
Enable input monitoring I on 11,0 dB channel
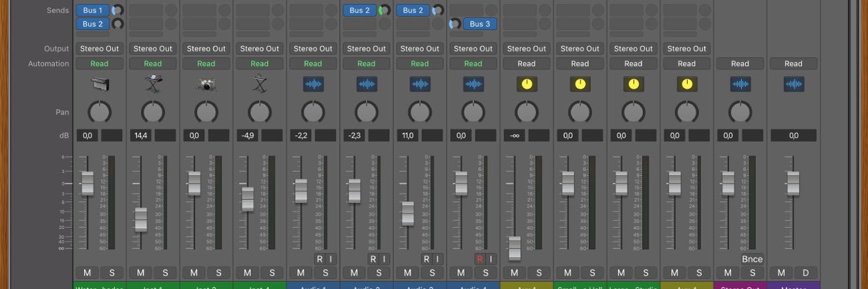pyautogui.click(x=437, y=259)
